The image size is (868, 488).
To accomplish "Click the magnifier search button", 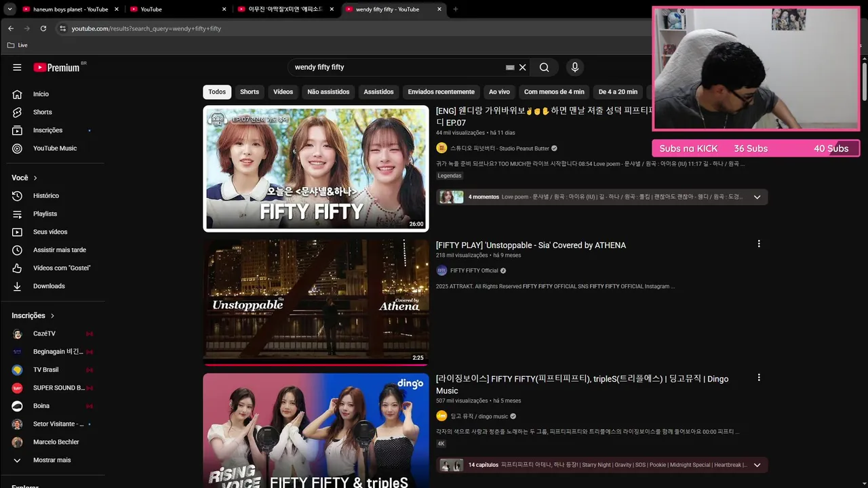I will pyautogui.click(x=544, y=67).
